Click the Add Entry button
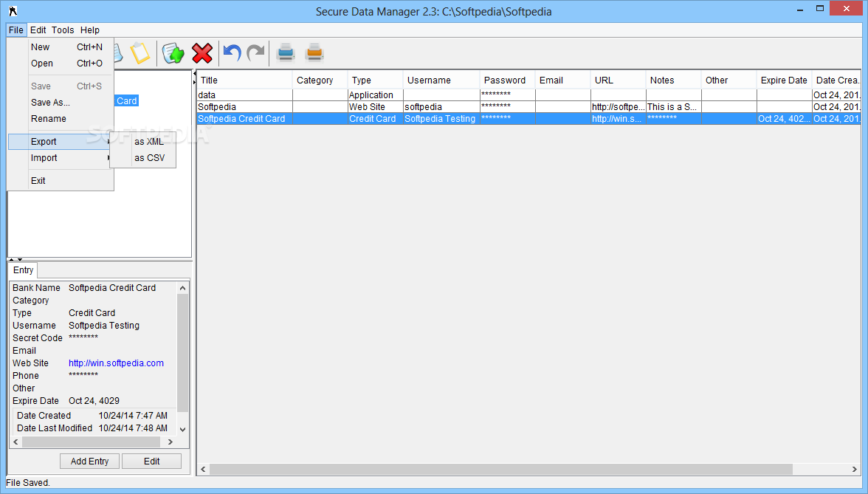 90,462
